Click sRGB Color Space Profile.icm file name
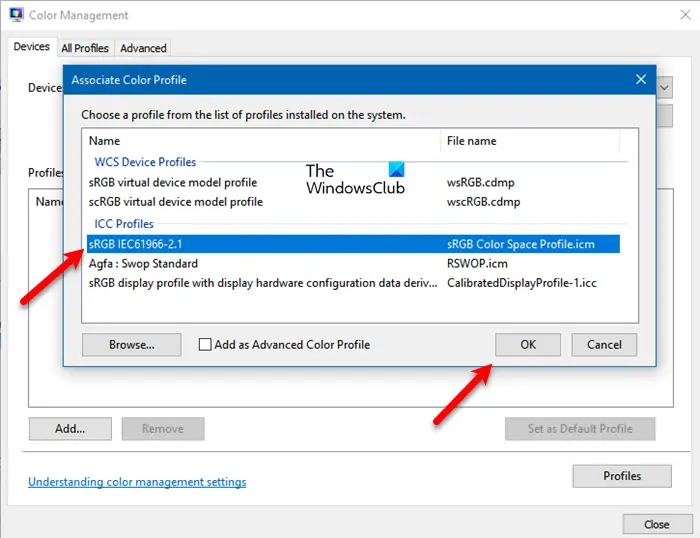Image resolution: width=700 pixels, height=538 pixels. pos(521,244)
